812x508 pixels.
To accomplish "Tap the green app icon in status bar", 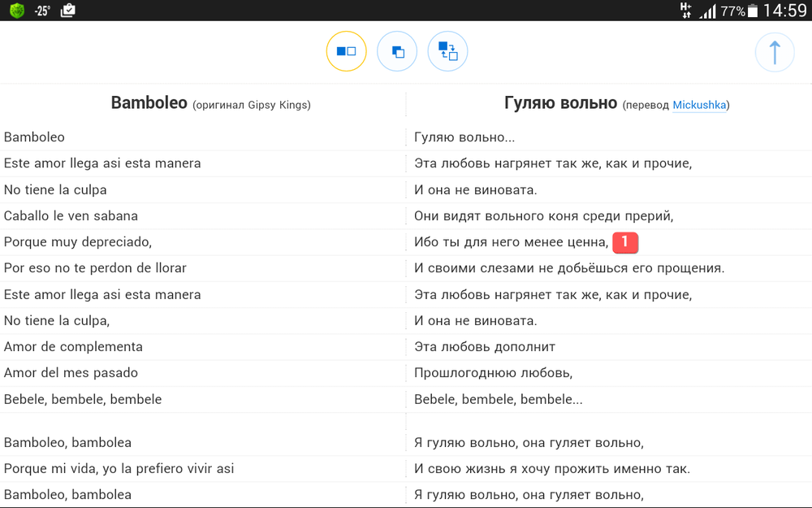I will pos(16,11).
